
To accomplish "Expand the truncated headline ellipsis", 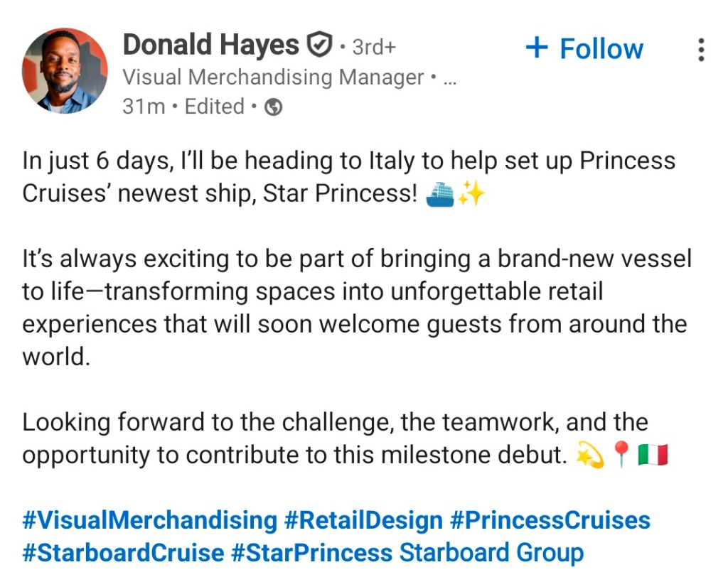I will [449, 77].
